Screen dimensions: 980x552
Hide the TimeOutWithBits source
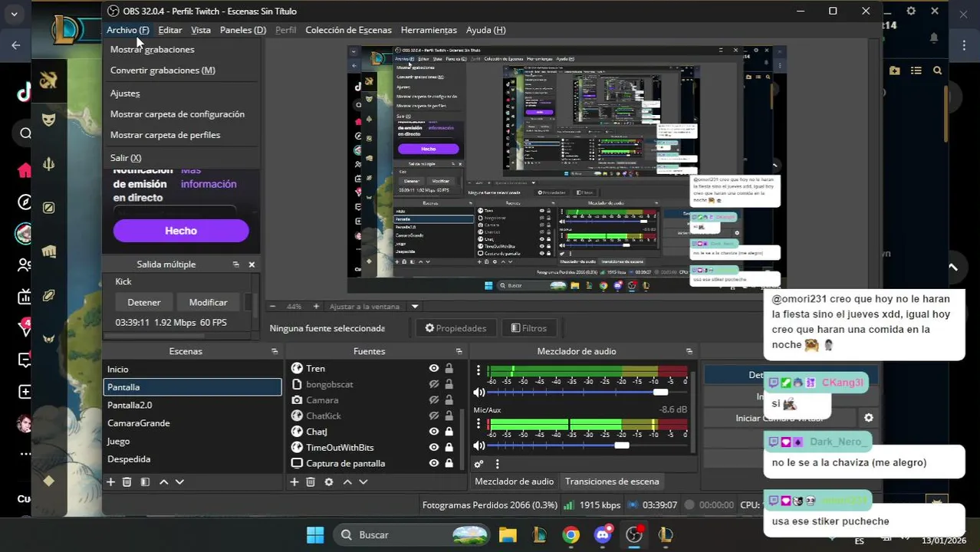tap(434, 448)
